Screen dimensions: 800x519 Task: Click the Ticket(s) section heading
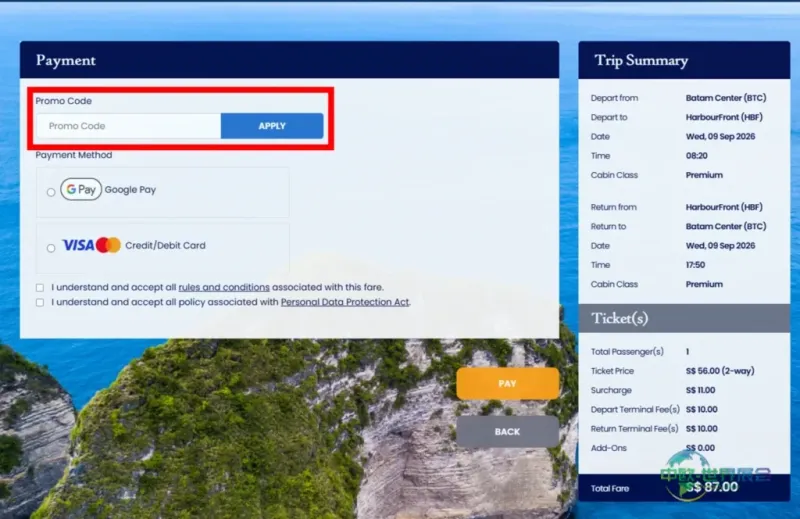(619, 318)
